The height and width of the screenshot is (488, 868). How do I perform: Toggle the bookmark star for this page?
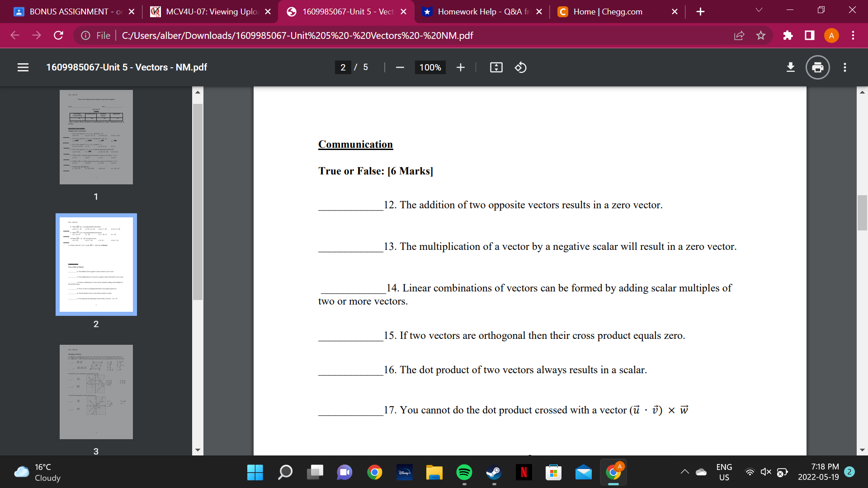(x=761, y=35)
